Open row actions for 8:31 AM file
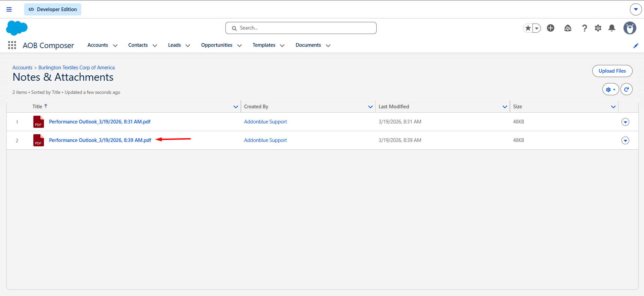The height and width of the screenshot is (296, 644). pos(625,122)
